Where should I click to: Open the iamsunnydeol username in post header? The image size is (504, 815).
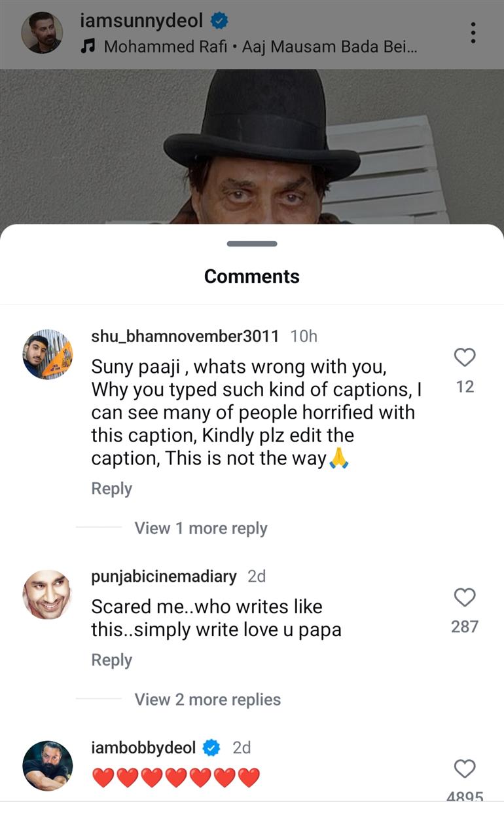coord(142,21)
